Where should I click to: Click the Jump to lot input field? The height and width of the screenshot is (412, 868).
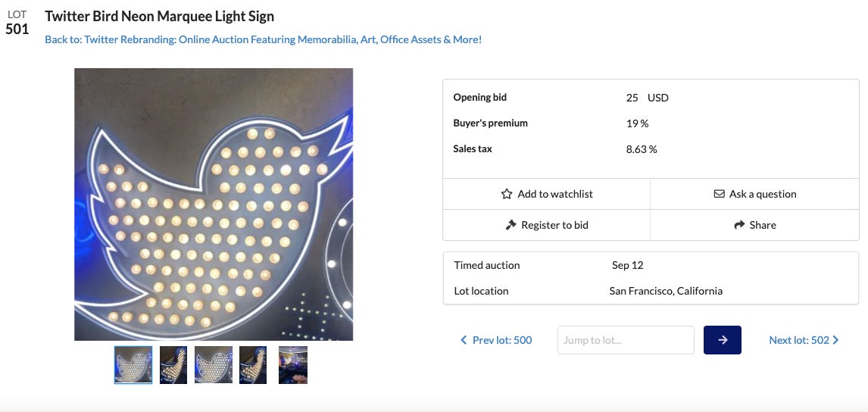626,340
